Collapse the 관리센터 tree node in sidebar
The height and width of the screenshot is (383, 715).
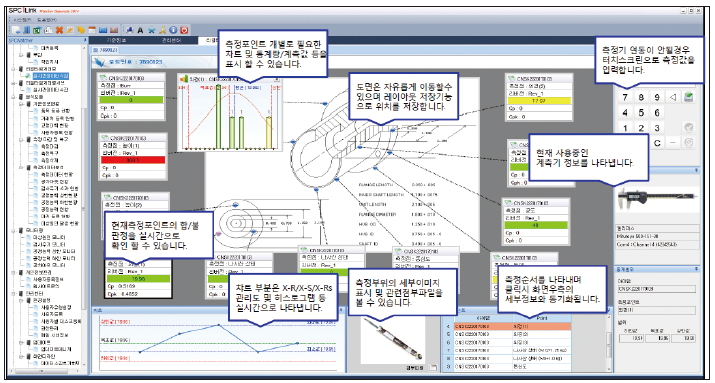pos(14,294)
